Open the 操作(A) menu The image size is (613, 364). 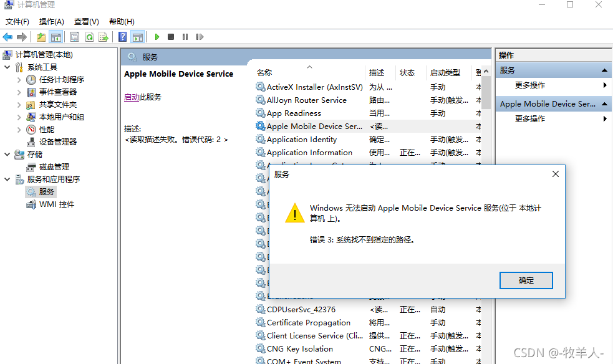point(52,21)
